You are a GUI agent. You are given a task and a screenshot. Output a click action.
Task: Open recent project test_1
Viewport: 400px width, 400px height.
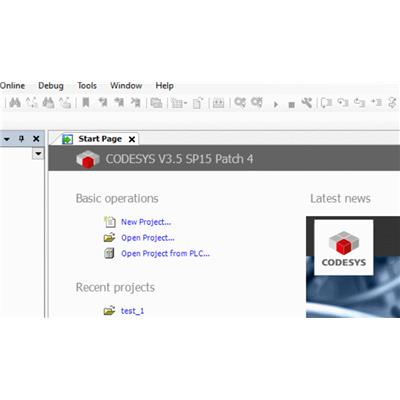132,311
